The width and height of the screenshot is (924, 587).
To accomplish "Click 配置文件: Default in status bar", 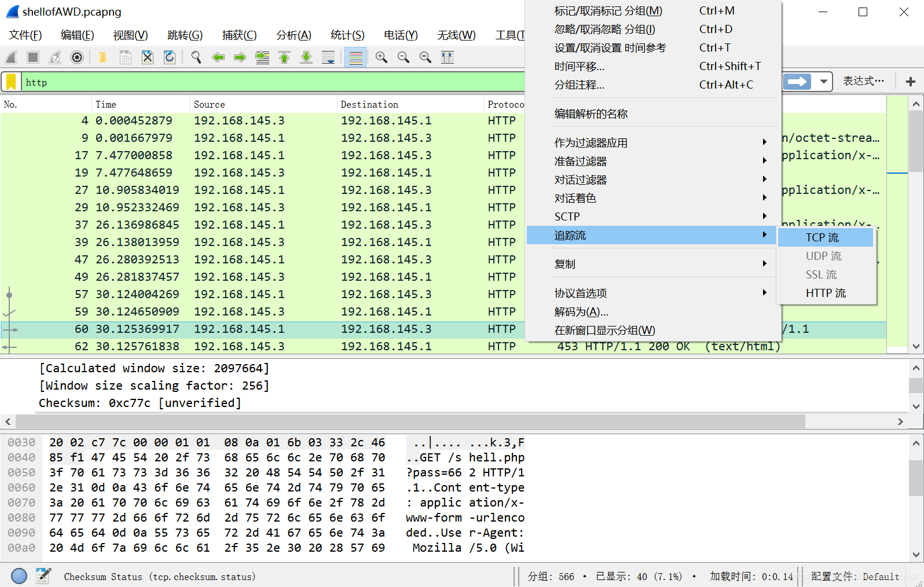I will [x=855, y=577].
